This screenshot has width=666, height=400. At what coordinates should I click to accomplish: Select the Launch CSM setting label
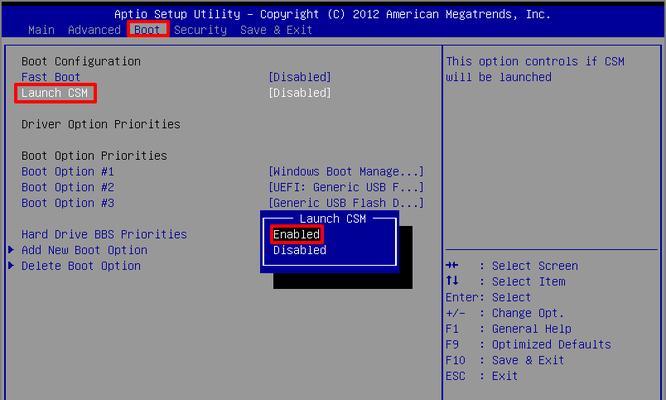tap(56, 93)
